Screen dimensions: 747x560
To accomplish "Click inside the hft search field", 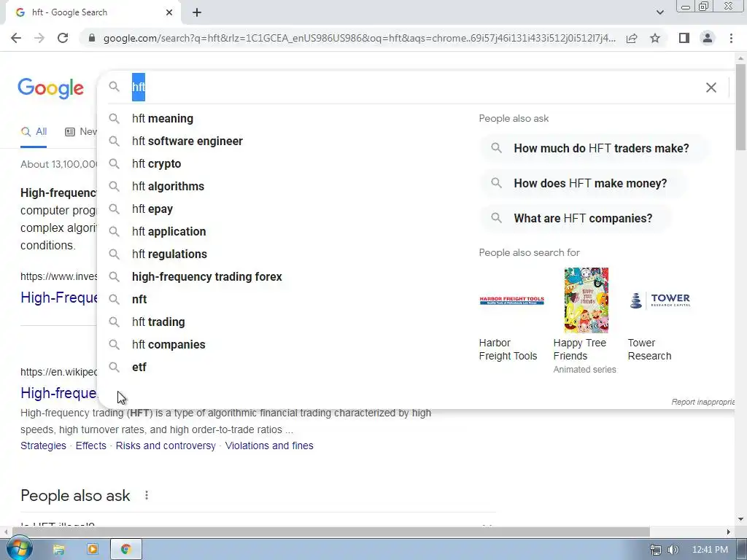I will click(x=414, y=87).
